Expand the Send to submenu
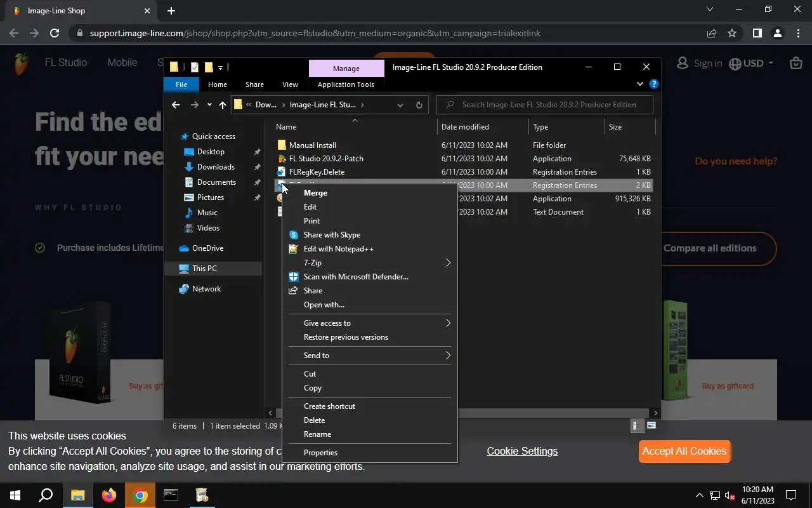This screenshot has height=508, width=812. pos(369,356)
